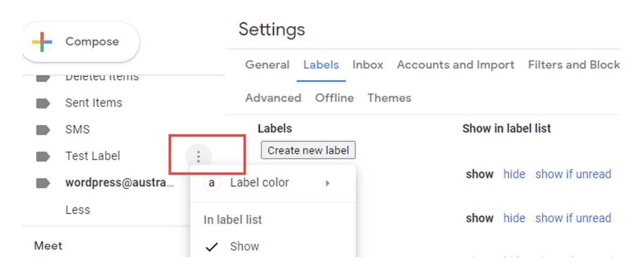The image size is (644, 268).
Task: Open the Label color menu entry
Action: tap(259, 183)
